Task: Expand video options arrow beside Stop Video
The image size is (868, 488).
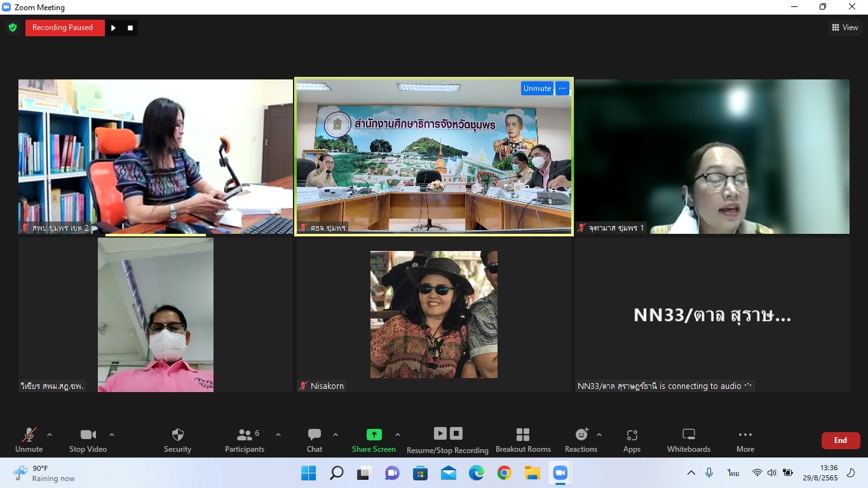Action: click(x=112, y=435)
